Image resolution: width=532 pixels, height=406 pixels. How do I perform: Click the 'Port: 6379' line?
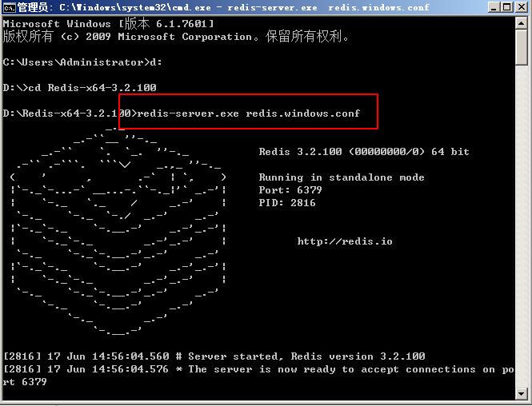click(x=290, y=189)
